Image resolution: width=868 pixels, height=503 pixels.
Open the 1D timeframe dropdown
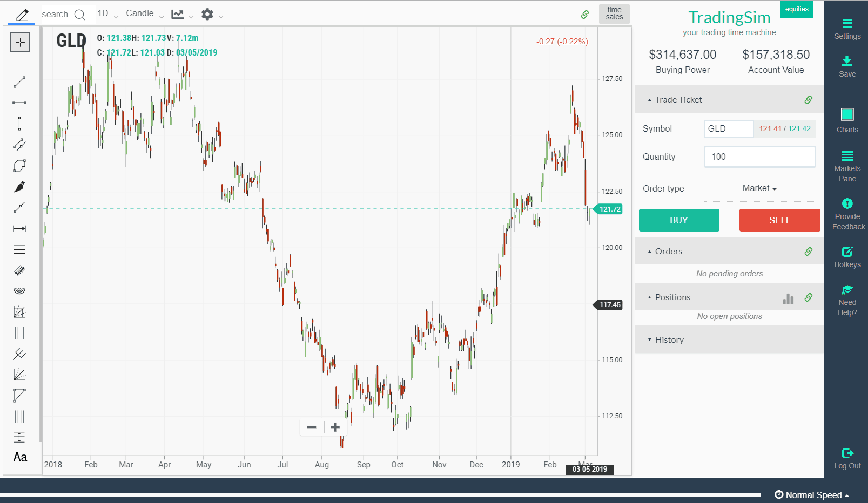click(106, 13)
